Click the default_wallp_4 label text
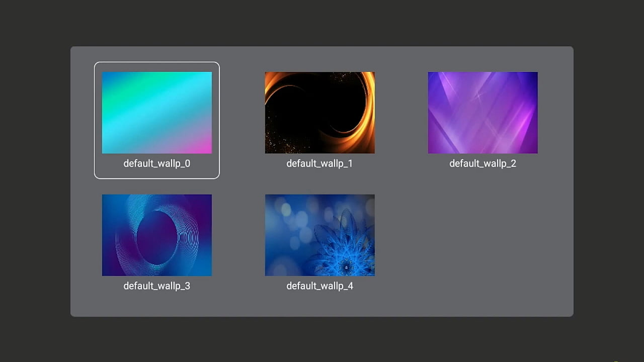This screenshot has height=362, width=644. click(x=320, y=286)
